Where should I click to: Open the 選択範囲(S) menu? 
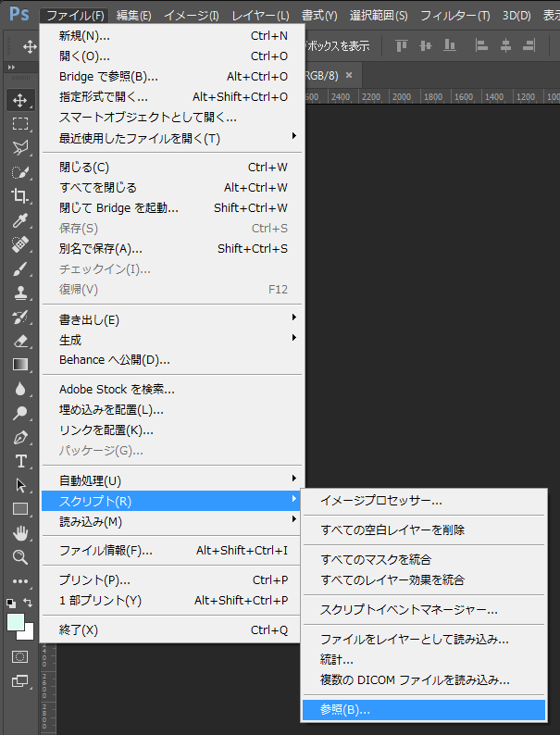[379, 16]
